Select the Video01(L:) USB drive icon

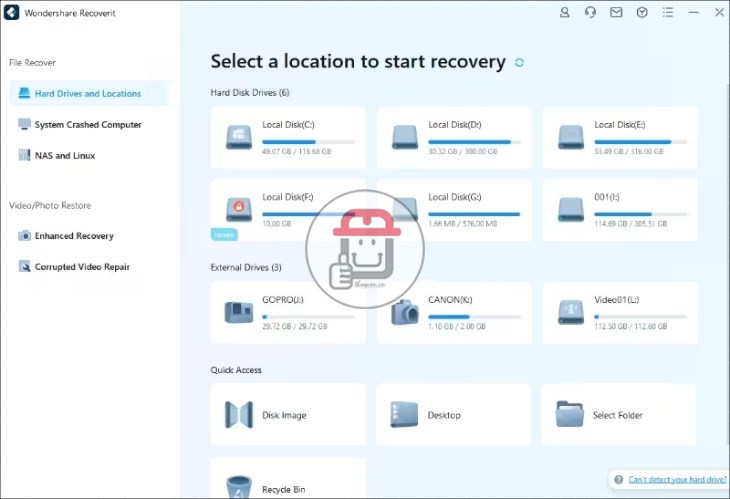571,312
